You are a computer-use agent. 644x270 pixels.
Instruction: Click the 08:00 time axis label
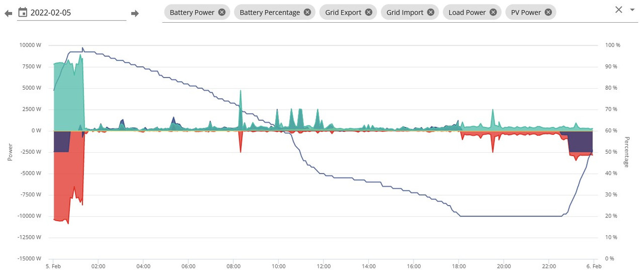click(233, 266)
